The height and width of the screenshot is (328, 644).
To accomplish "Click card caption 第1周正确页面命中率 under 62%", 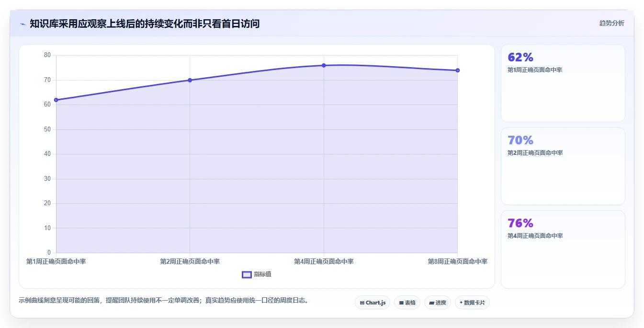I will 535,70.
